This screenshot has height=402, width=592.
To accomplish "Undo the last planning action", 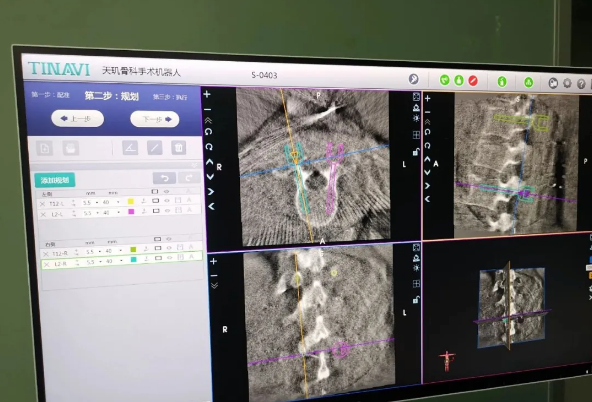I will click(x=165, y=178).
